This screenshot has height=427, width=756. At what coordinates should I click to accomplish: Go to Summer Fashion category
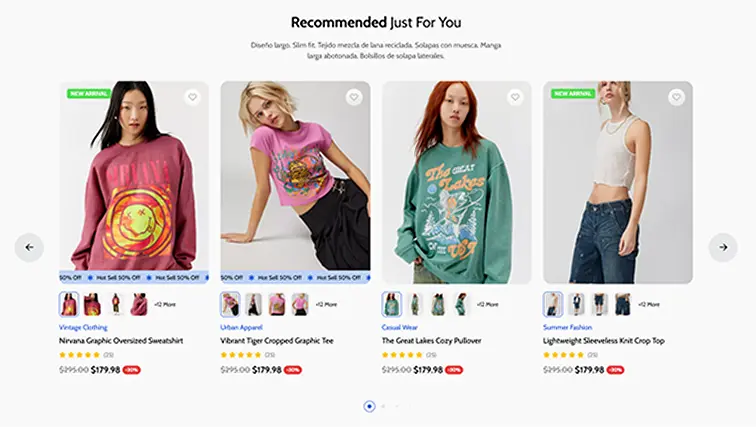point(567,327)
